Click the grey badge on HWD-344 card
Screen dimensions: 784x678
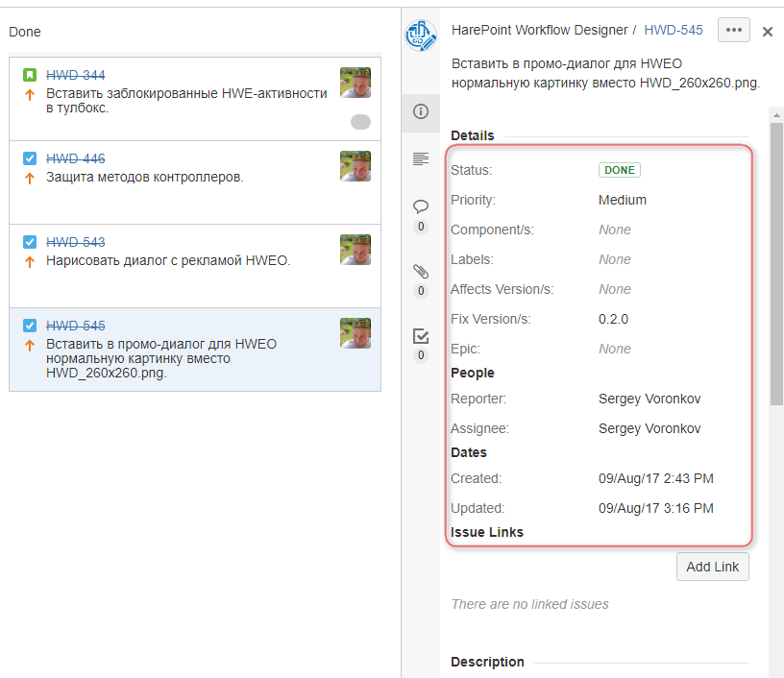pyautogui.click(x=360, y=122)
